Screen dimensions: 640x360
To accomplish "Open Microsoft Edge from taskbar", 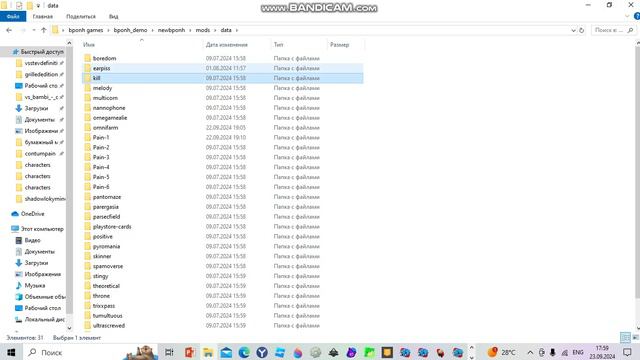I will 244,352.
